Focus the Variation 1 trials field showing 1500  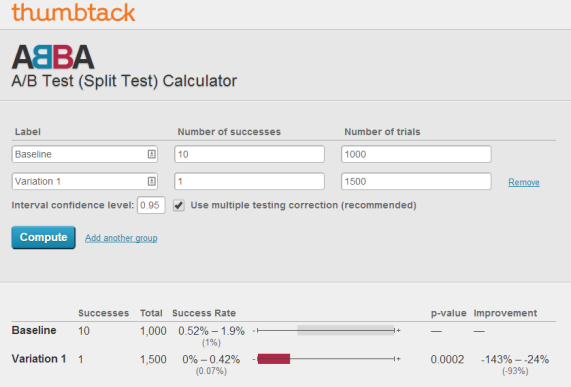(x=416, y=181)
